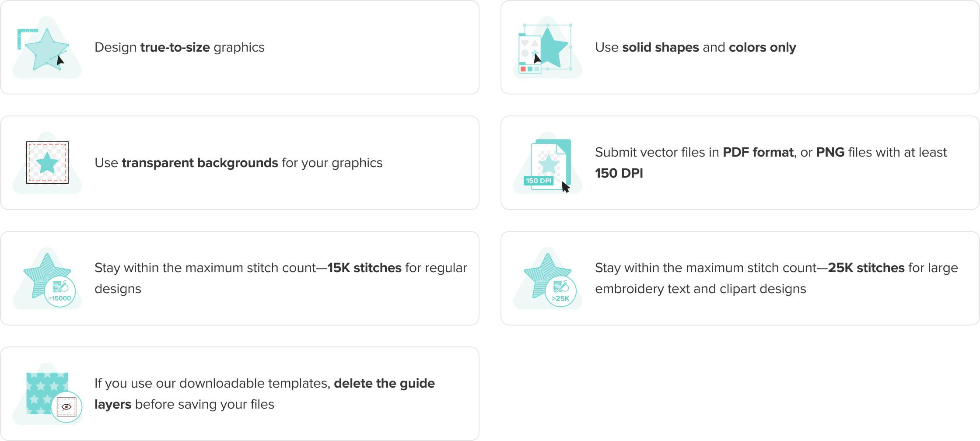The width and height of the screenshot is (980, 441).
Task: Click 'delete the guide layers' text
Action: [x=265, y=394]
